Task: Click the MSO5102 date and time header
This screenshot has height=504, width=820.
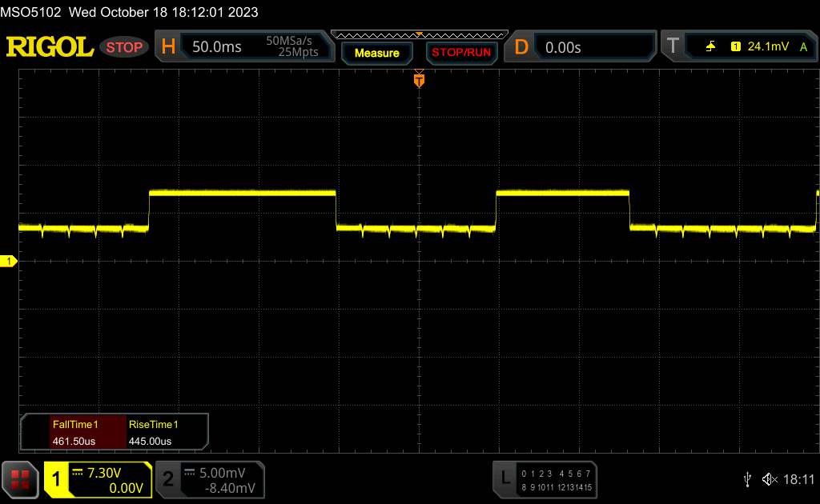Action: (129, 12)
